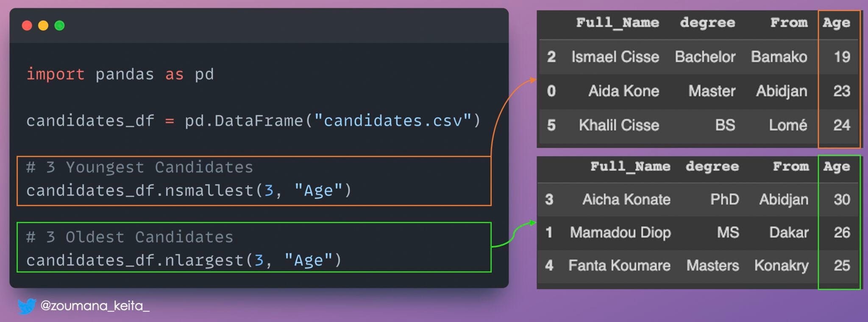The width and height of the screenshot is (868, 322).
Task: Open the @zoumana_keita_ Twitter handle
Action: point(95,306)
